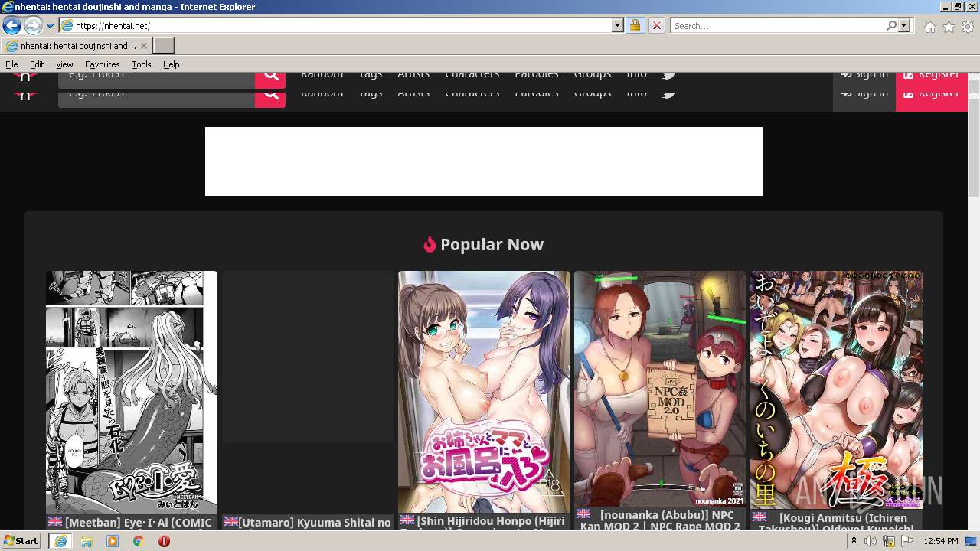Click the magnifier icon in browser search box
The image size is (980, 551).
point(891,26)
